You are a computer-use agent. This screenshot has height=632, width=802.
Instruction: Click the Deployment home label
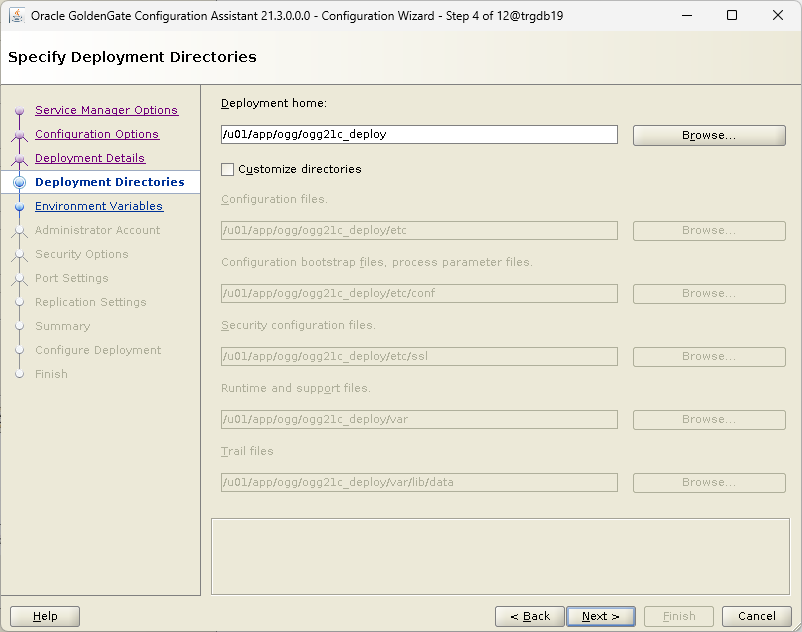274,103
